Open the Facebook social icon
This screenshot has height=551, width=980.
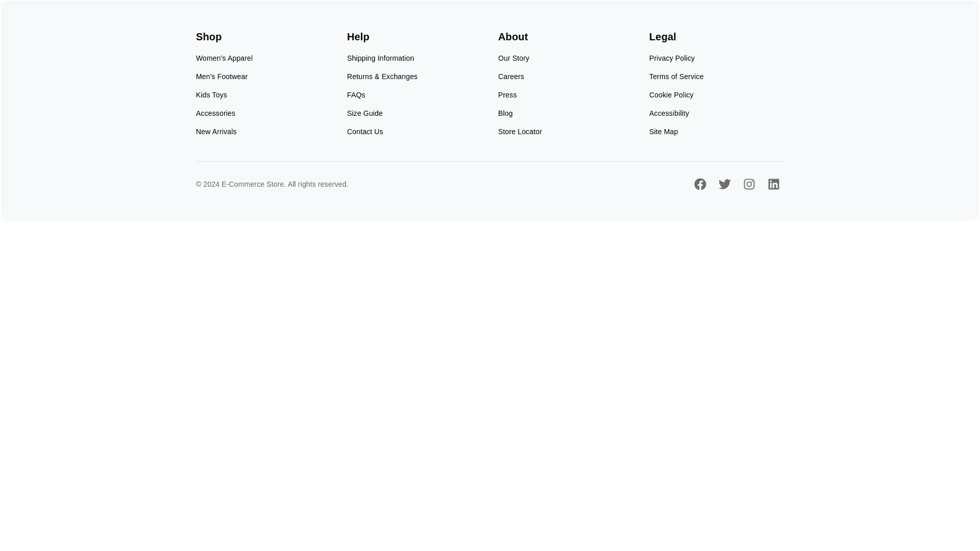pos(700,184)
